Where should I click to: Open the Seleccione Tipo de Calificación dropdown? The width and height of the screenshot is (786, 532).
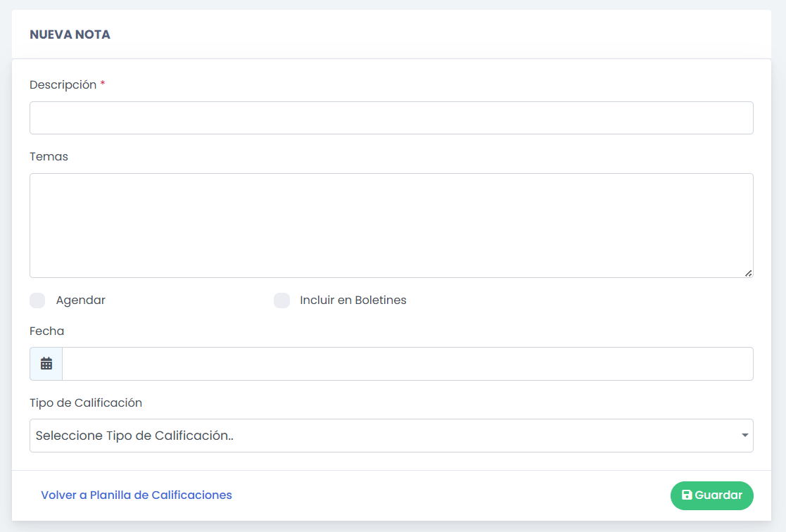click(380, 436)
